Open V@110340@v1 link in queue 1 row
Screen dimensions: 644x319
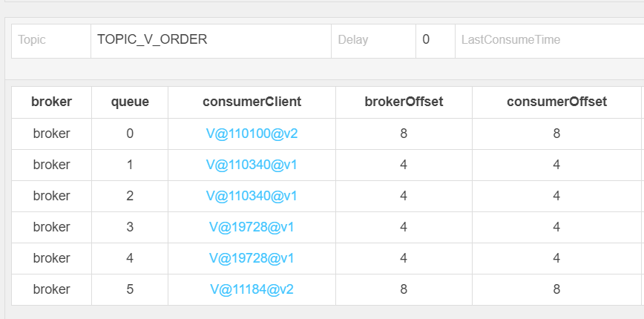pos(252,165)
